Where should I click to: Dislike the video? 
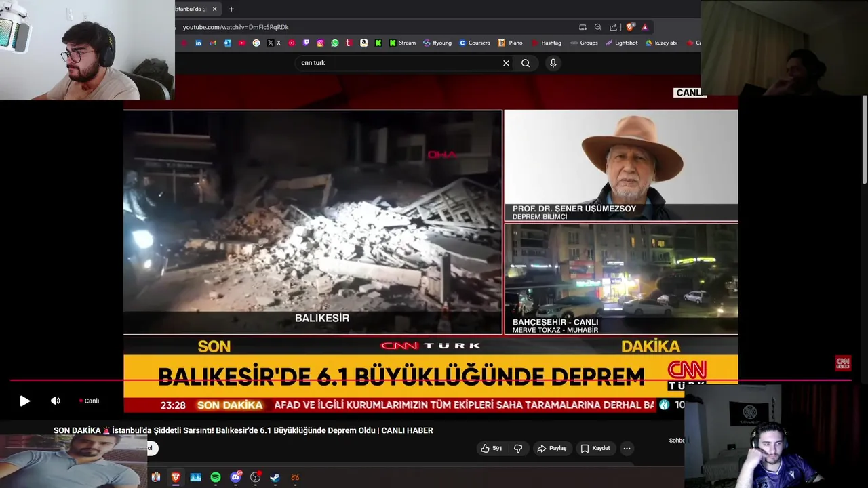tap(518, 448)
